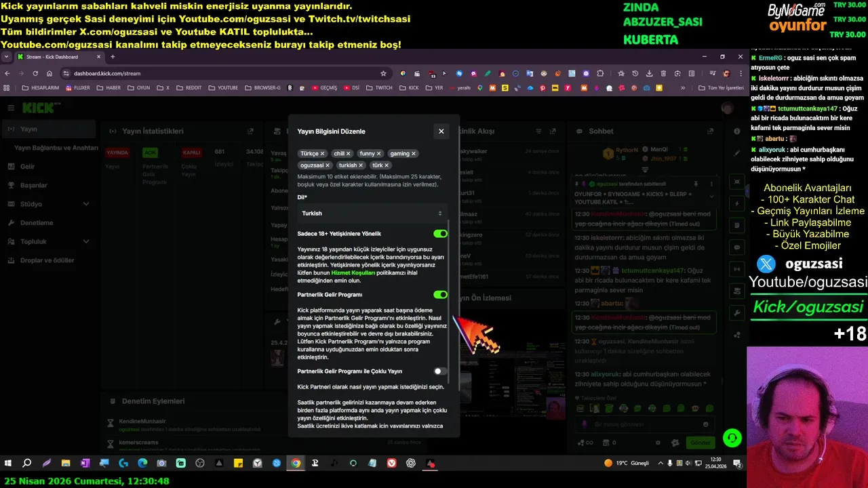Click the lightning bolt icon in right toolbar
This screenshot has height=488, width=868.
[737, 203]
